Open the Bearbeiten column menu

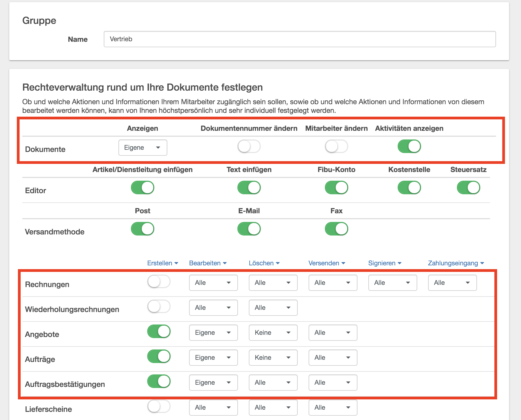[x=208, y=263]
